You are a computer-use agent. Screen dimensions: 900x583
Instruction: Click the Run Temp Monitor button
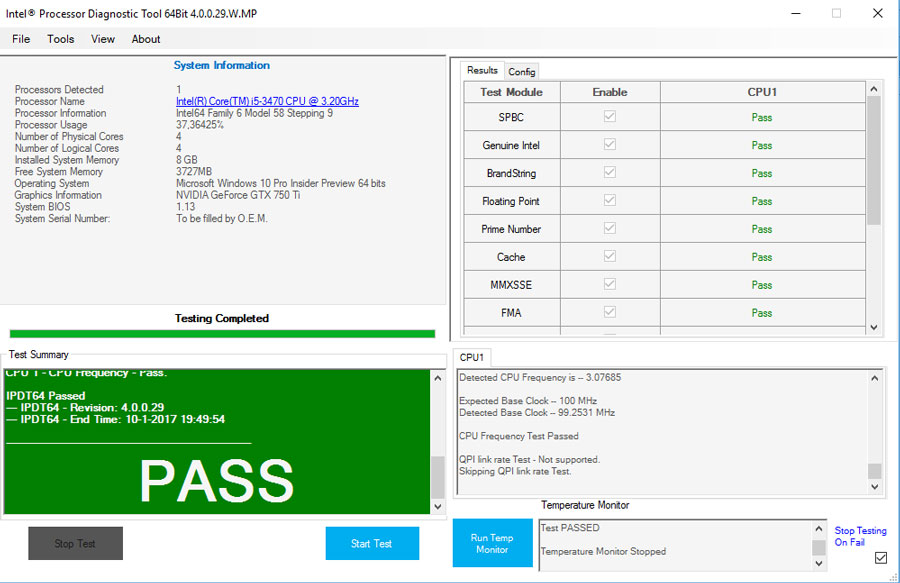(x=492, y=543)
